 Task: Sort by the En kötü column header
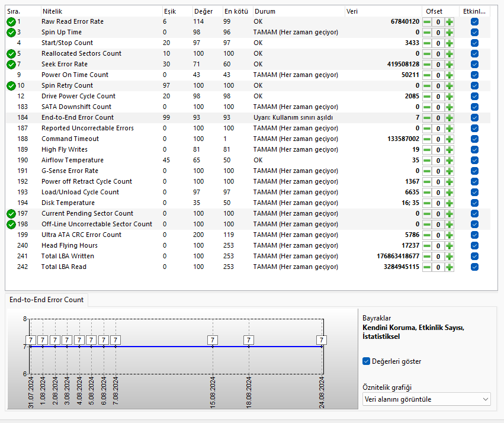pyautogui.click(x=238, y=11)
